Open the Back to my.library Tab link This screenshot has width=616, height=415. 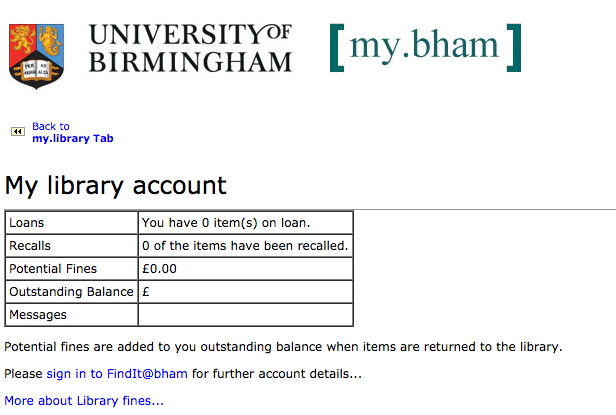[x=73, y=132]
